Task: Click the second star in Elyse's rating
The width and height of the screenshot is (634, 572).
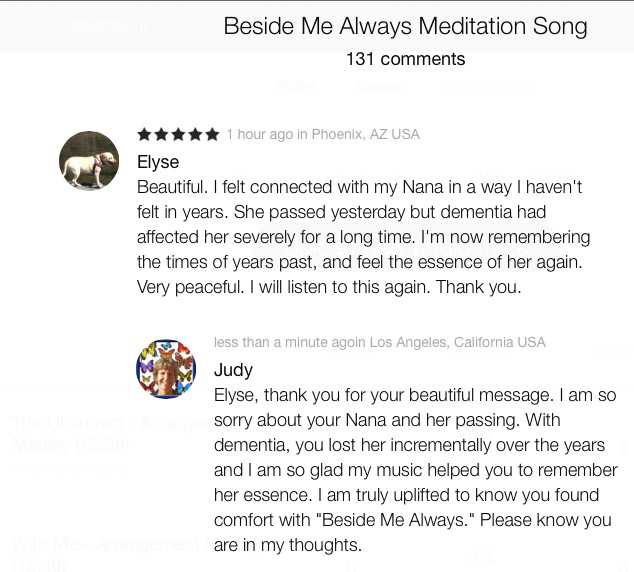Action: (162, 134)
